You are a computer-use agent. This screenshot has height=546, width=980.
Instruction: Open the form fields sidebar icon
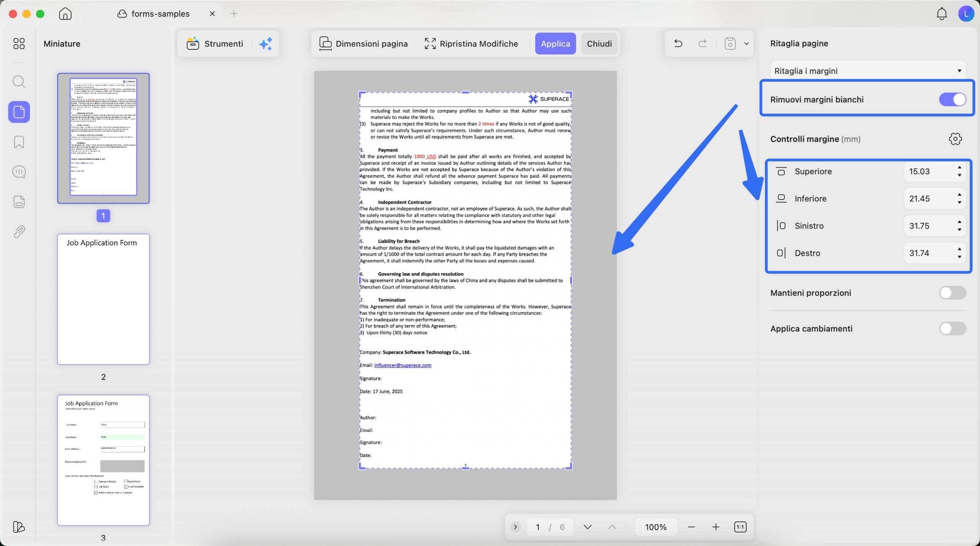[19, 202]
